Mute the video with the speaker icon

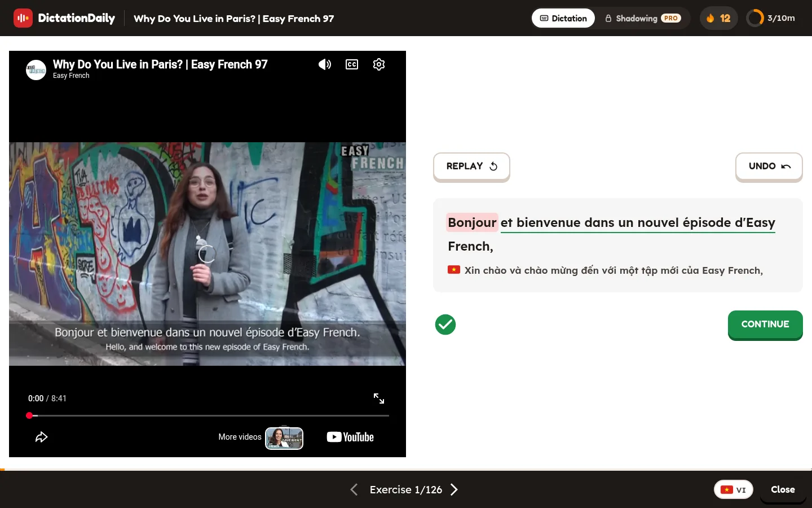[325, 64]
